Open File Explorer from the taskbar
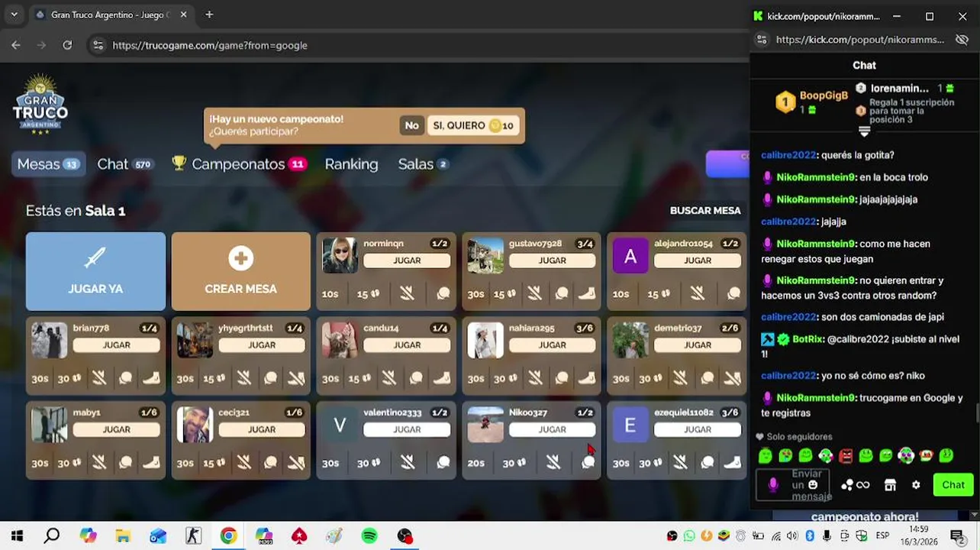Viewport: 980px width, 550px height. coord(123,536)
